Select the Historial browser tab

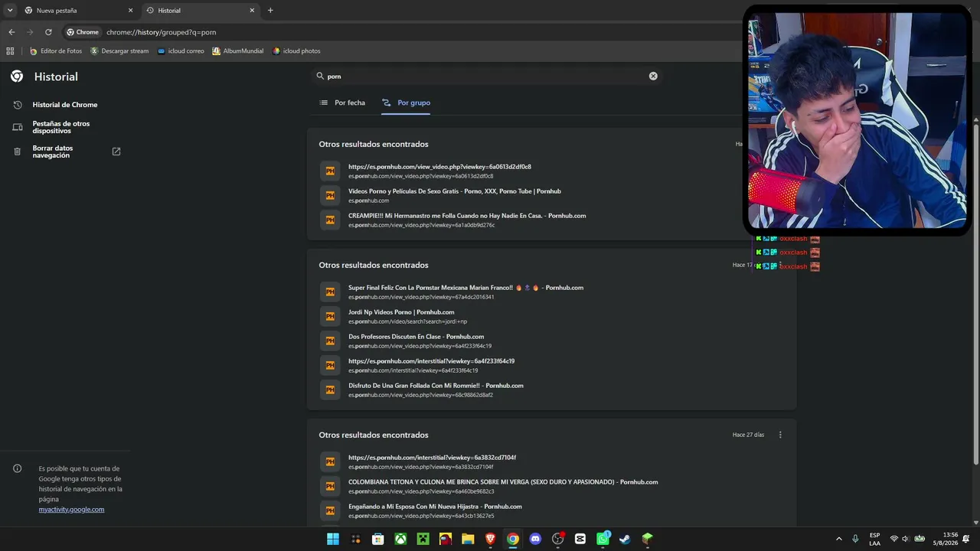[201, 11]
